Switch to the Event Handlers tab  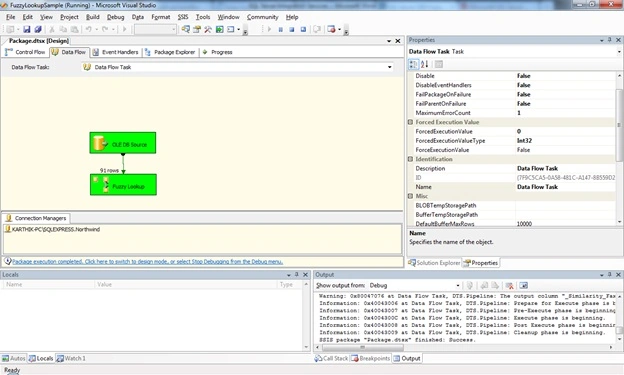click(x=115, y=52)
